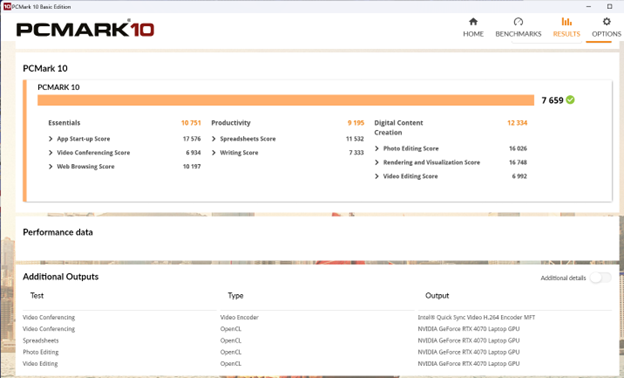Expand Writing Score
Screen dimensions: 624x378
214,153
